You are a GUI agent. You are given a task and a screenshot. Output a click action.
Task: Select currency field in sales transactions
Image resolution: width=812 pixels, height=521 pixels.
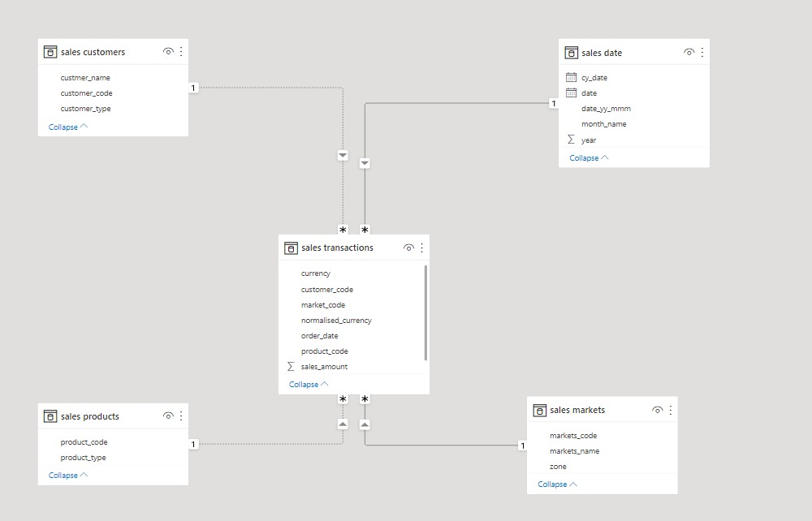point(315,273)
